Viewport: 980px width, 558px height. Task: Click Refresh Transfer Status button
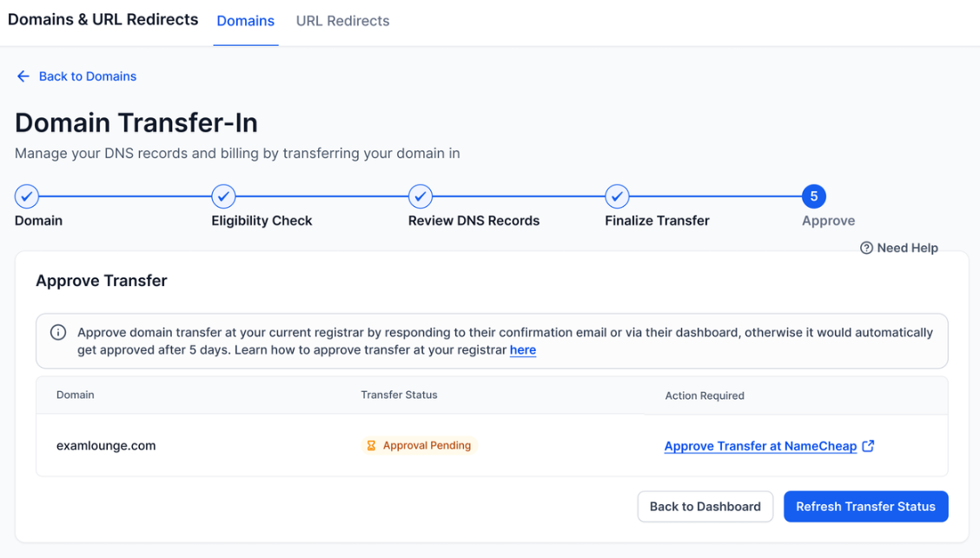865,506
